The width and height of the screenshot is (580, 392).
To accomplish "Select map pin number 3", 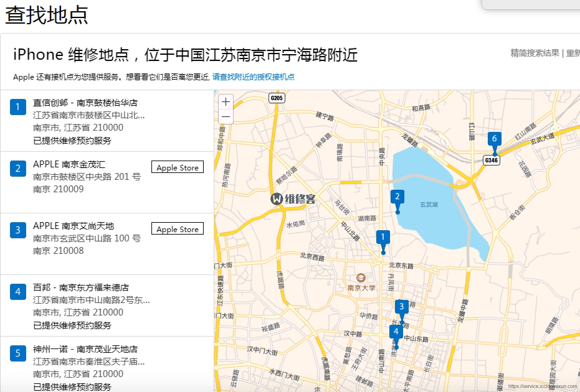I will click(402, 312).
